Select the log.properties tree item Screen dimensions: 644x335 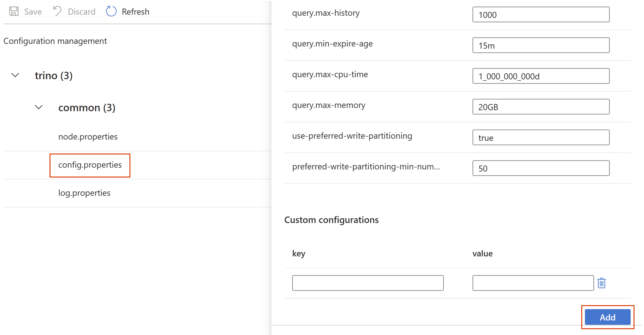[84, 193]
